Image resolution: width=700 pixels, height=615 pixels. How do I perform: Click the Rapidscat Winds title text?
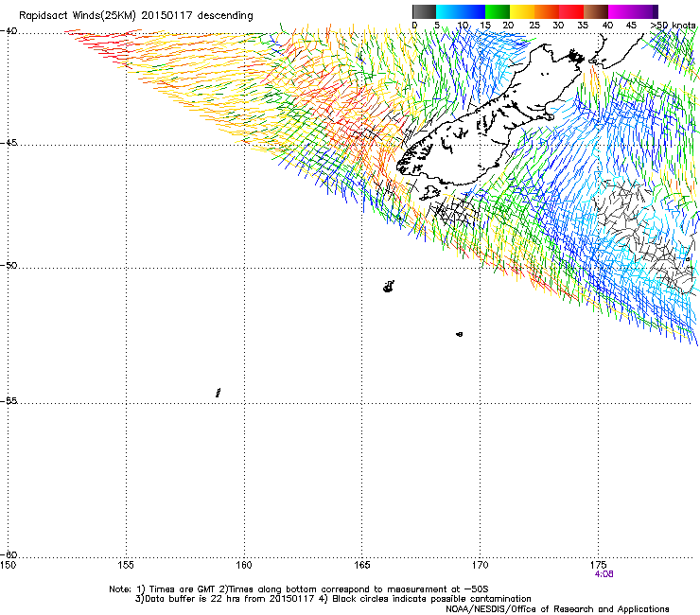tap(135, 16)
